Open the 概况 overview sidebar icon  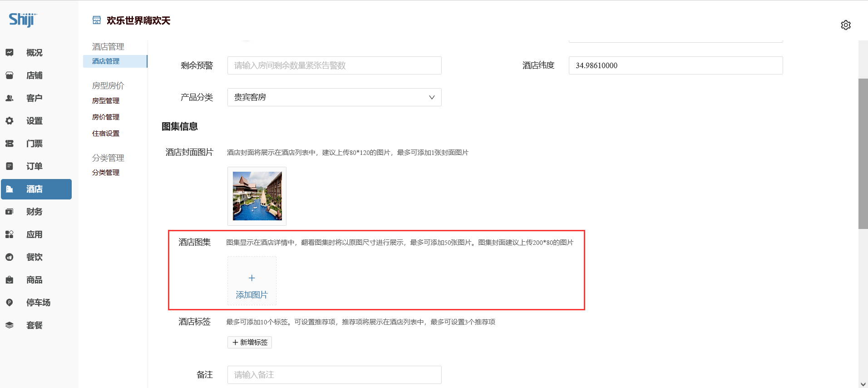tap(10, 53)
